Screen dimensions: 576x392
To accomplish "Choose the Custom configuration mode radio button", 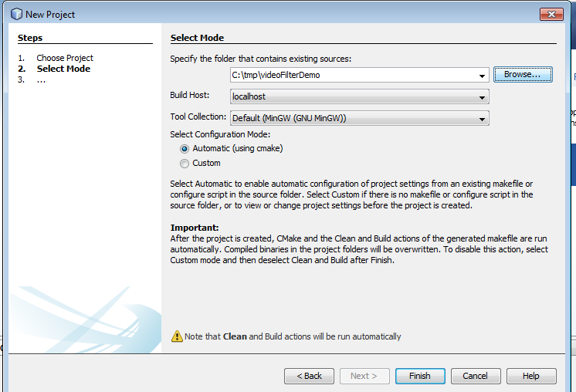I will tap(185, 163).
